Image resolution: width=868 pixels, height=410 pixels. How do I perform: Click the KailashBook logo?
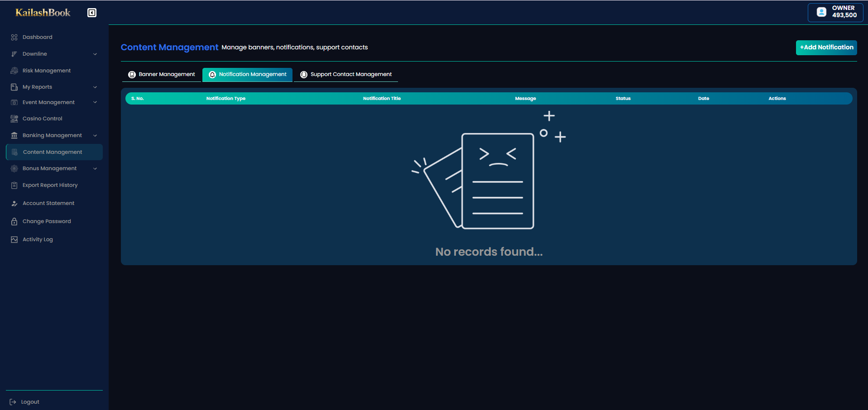43,13
